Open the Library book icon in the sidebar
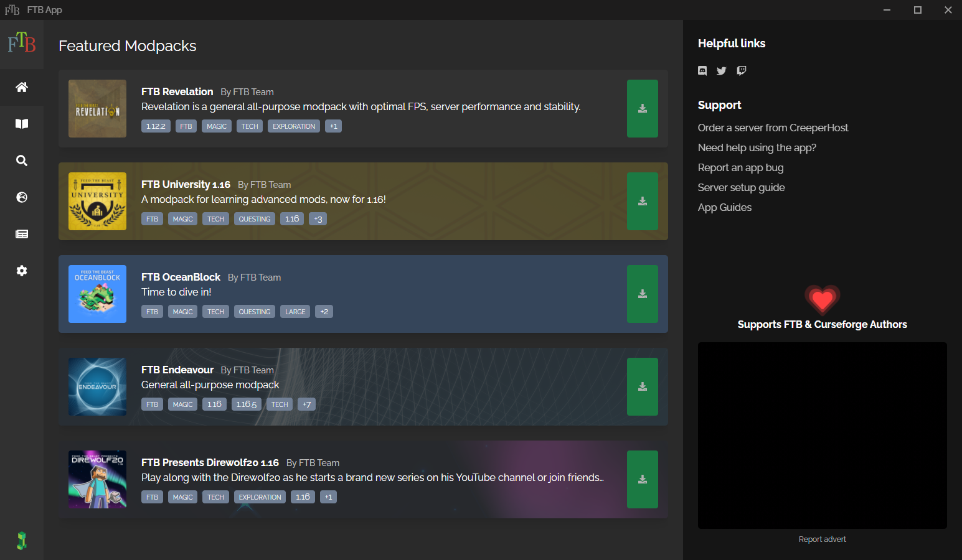The height and width of the screenshot is (560, 962). click(22, 124)
